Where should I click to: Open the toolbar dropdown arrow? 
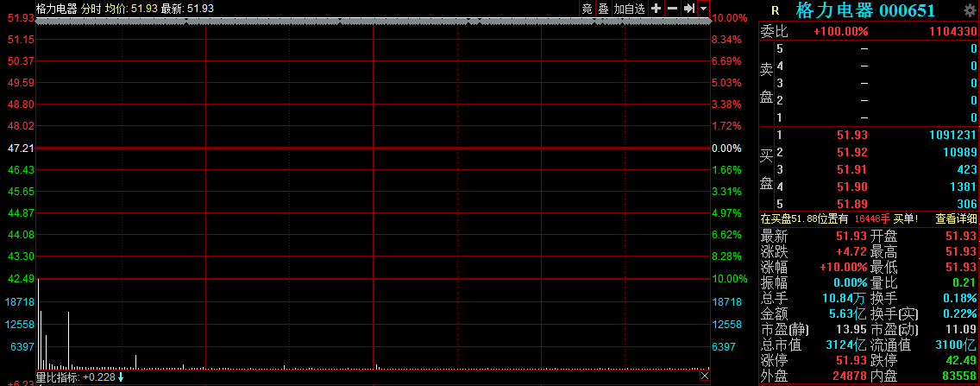pyautogui.click(x=704, y=9)
